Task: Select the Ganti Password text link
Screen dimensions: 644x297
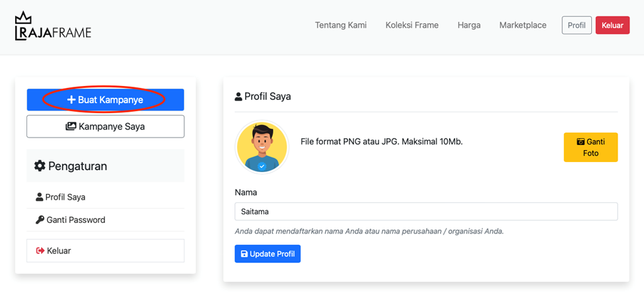Action: tap(75, 220)
